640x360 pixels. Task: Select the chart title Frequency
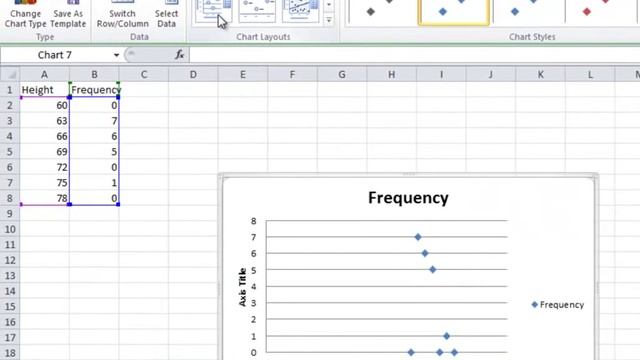coord(408,198)
